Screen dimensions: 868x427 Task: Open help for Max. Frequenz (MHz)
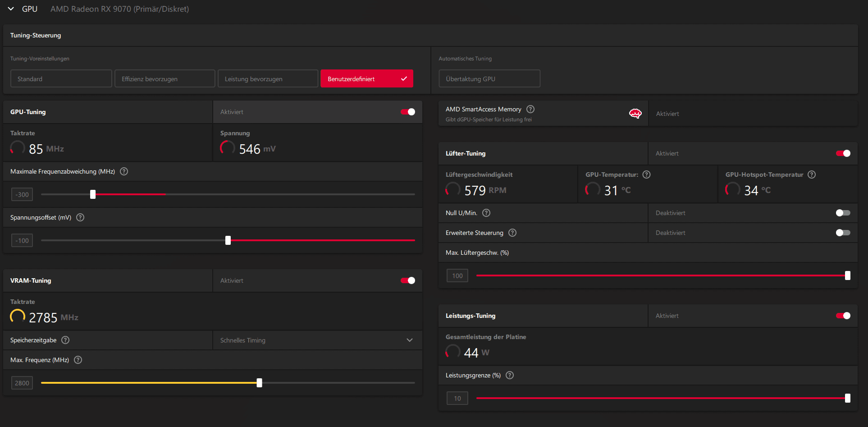point(78,360)
